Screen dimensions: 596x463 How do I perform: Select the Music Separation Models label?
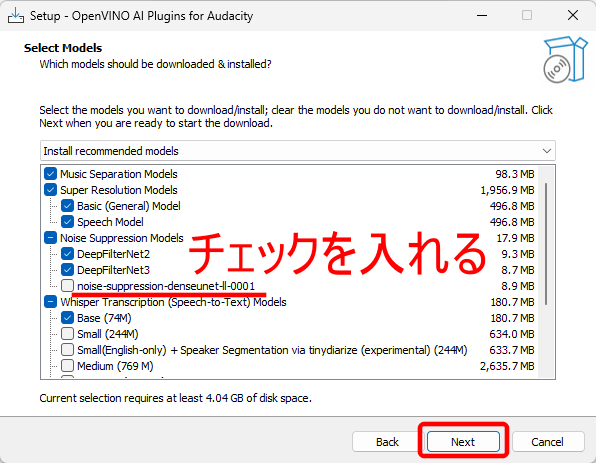pyautogui.click(x=119, y=174)
